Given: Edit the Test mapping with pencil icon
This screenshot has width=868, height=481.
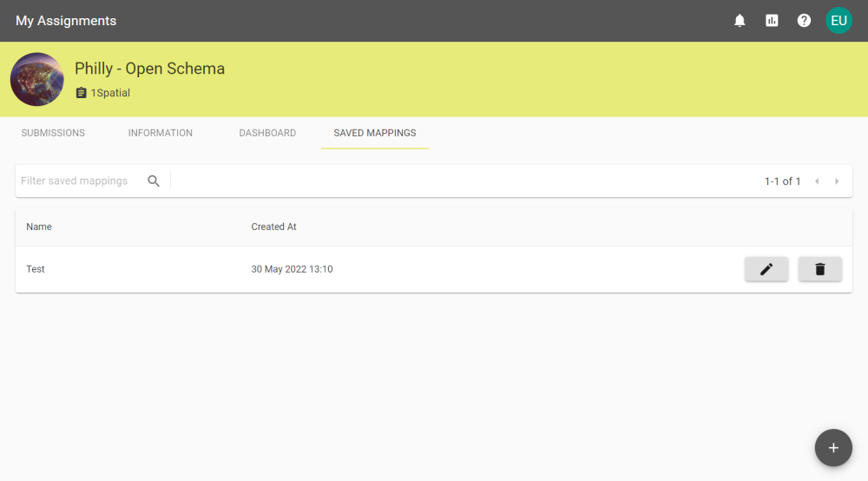Looking at the screenshot, I should [766, 269].
